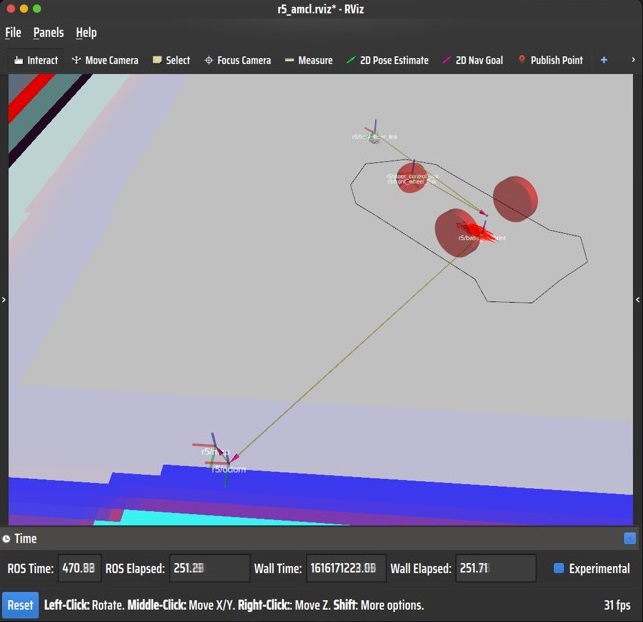Expand the left side panel arrow

[4, 299]
